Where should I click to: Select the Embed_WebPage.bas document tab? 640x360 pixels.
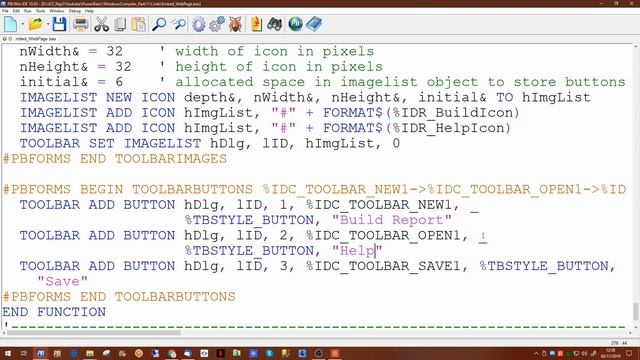coord(30,39)
